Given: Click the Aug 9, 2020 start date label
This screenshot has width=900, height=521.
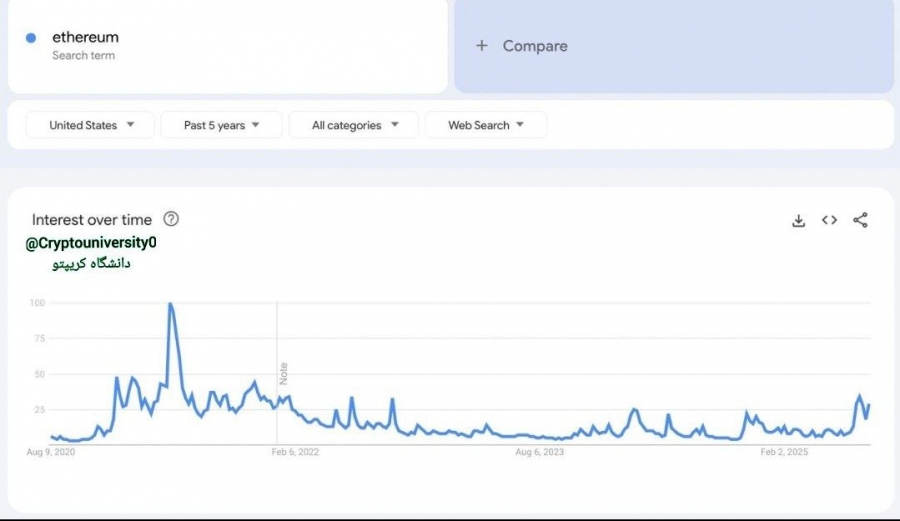Looking at the screenshot, I should 51,452.
